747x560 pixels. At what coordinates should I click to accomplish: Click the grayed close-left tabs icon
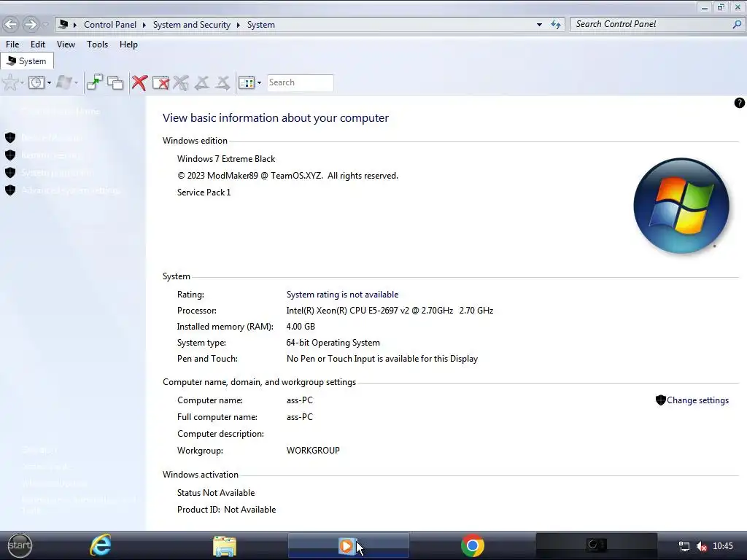point(202,83)
